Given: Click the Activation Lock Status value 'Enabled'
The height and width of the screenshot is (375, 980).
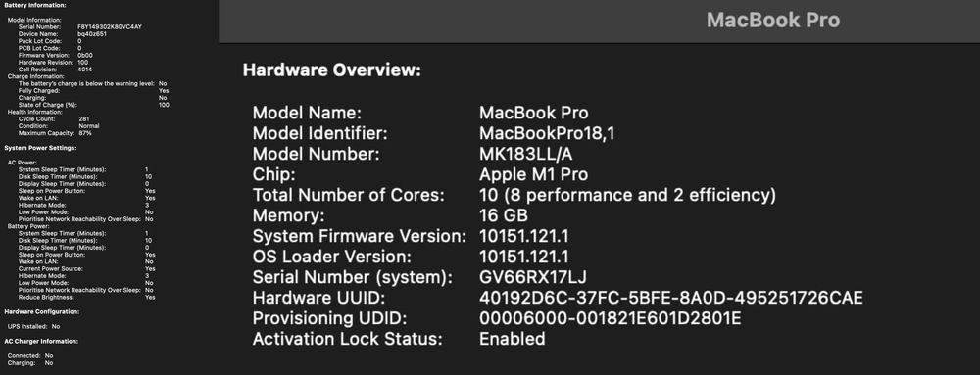Looking at the screenshot, I should (512, 339).
